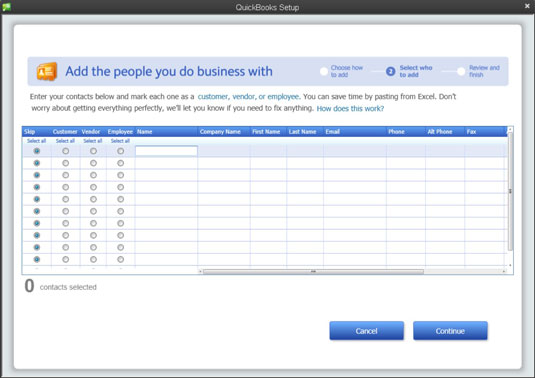Mark first row as Employee
Screen dimensions: 535x378
pyautogui.click(x=120, y=151)
